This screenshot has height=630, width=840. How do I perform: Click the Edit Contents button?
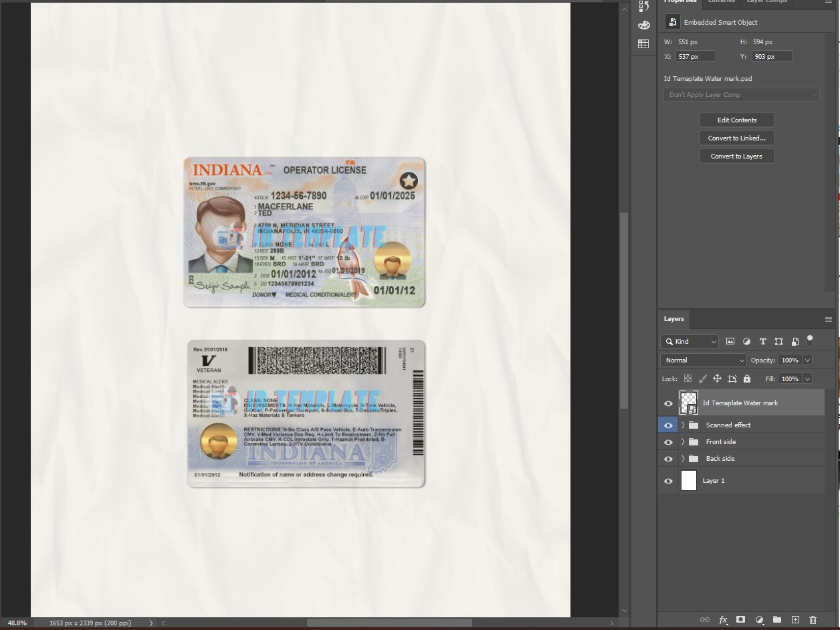pyautogui.click(x=737, y=120)
